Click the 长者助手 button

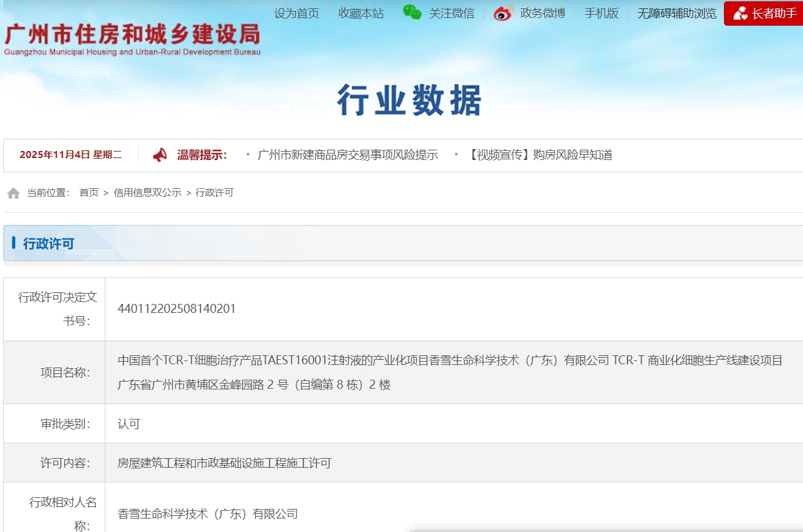click(x=763, y=13)
